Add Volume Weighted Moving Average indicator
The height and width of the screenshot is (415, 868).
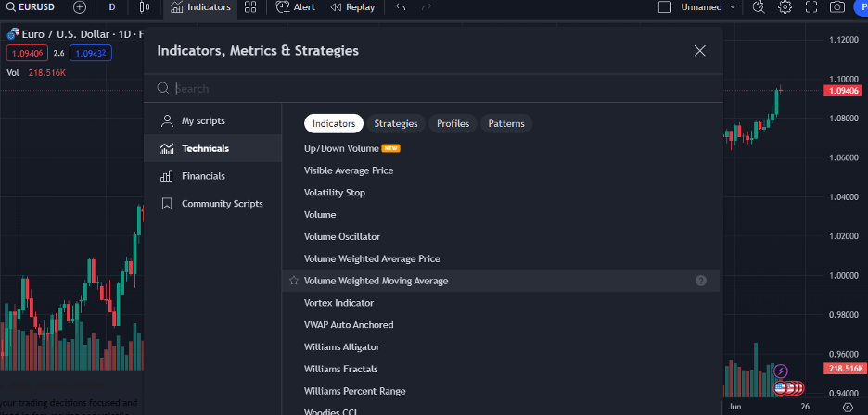501,281
